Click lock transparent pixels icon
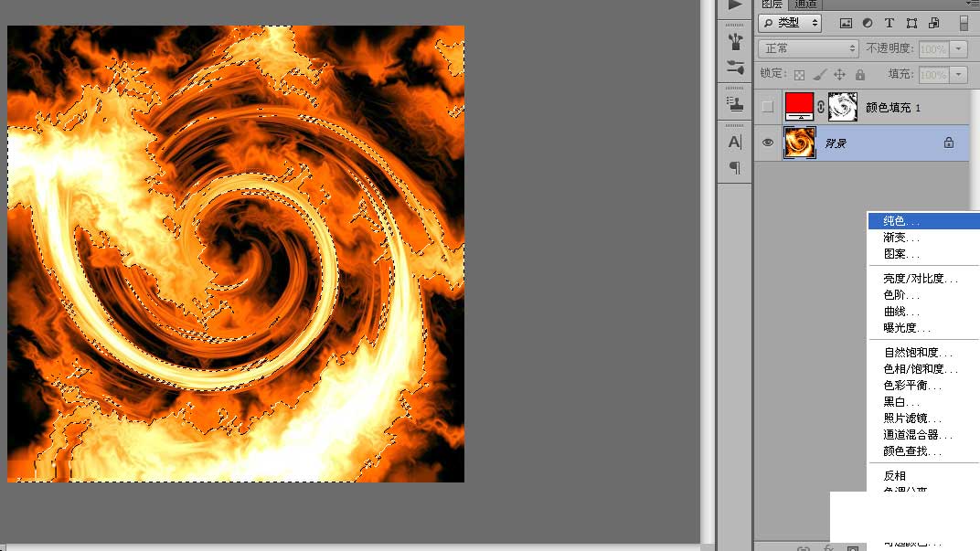Screen dimensions: 980x551 pyautogui.click(x=799, y=75)
